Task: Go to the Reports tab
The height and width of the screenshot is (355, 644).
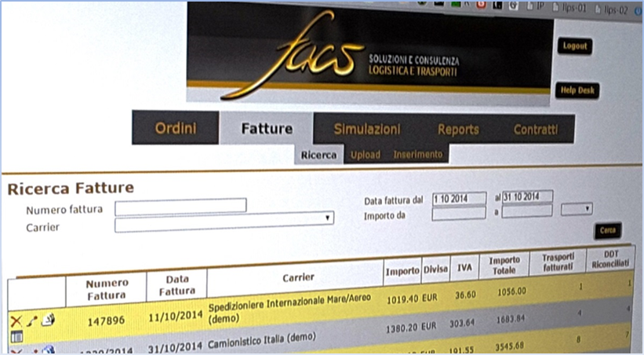Action: pyautogui.click(x=458, y=130)
